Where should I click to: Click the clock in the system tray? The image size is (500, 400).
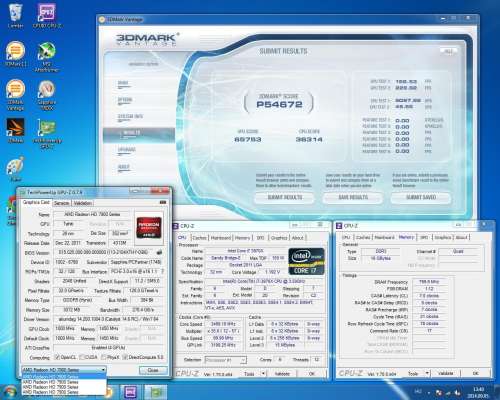coord(479,392)
